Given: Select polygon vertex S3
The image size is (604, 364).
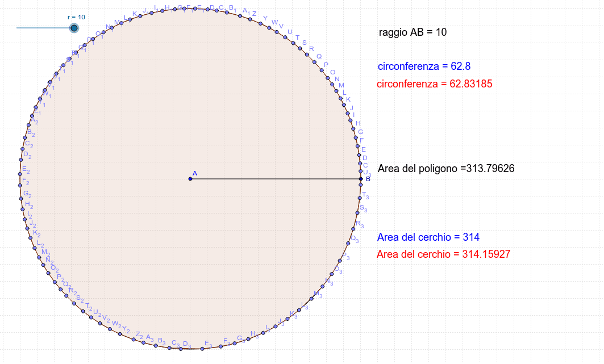Looking at the screenshot, I should click(357, 213).
